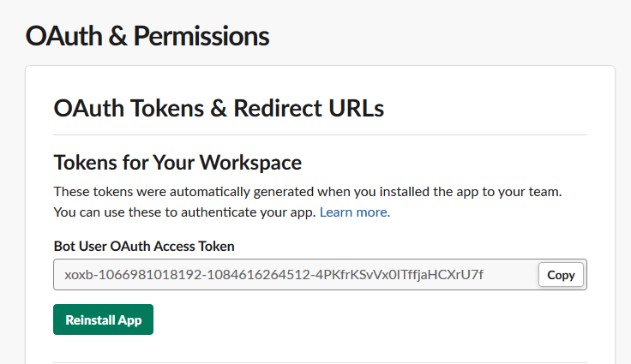Click the OAuth Tokens & Redirect URLs heading

click(219, 108)
